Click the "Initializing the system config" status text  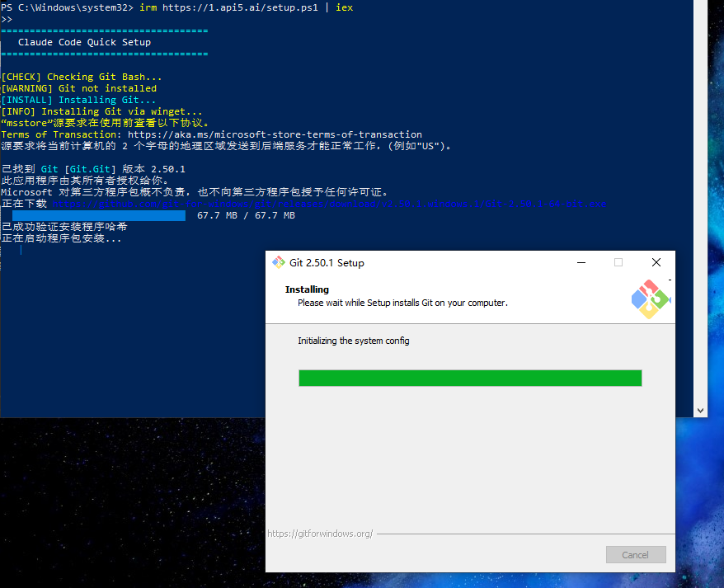click(x=354, y=341)
